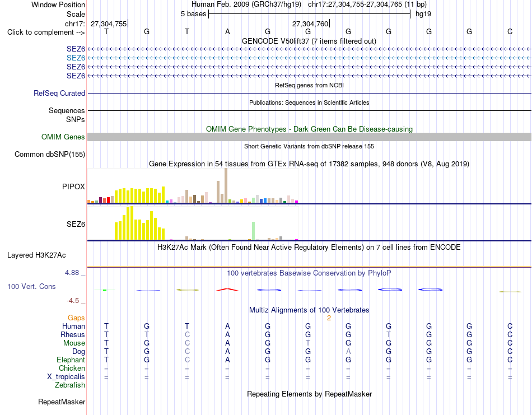Click the 'Layered H3K27Ac' track label
Screen dimensions: 532x415
pyautogui.click(x=36, y=255)
